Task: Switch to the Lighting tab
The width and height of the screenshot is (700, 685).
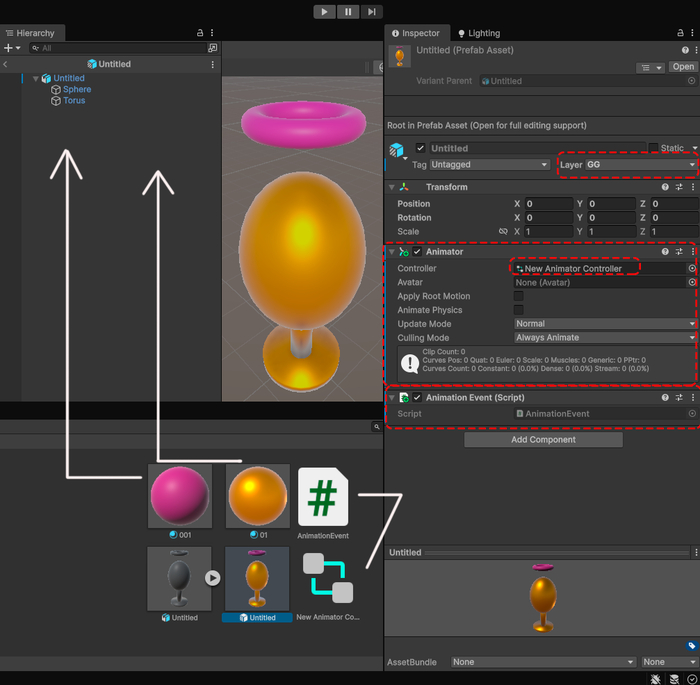Action: [479, 33]
